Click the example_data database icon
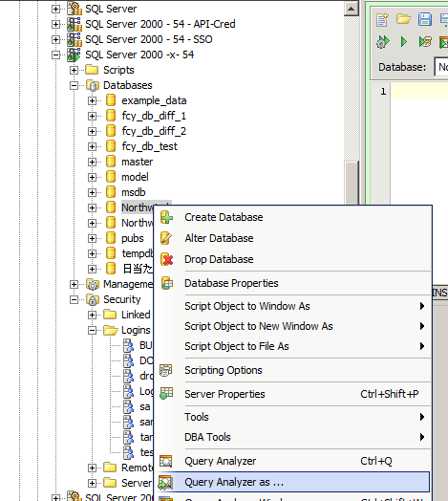 (x=111, y=100)
